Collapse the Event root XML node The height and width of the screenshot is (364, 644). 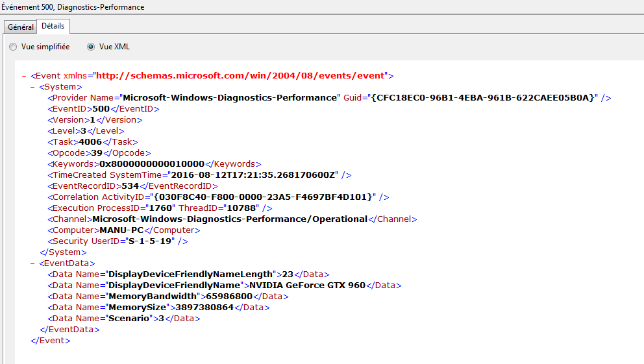click(24, 76)
